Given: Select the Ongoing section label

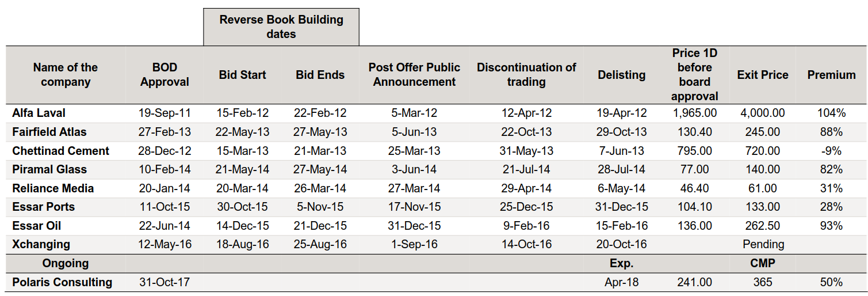Looking at the screenshot, I should [x=66, y=263].
